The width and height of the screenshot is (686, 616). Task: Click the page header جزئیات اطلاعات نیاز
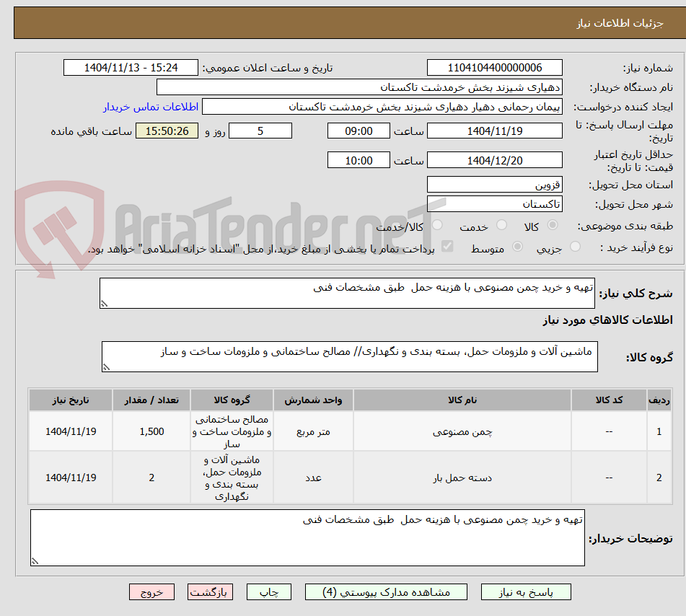click(620, 23)
